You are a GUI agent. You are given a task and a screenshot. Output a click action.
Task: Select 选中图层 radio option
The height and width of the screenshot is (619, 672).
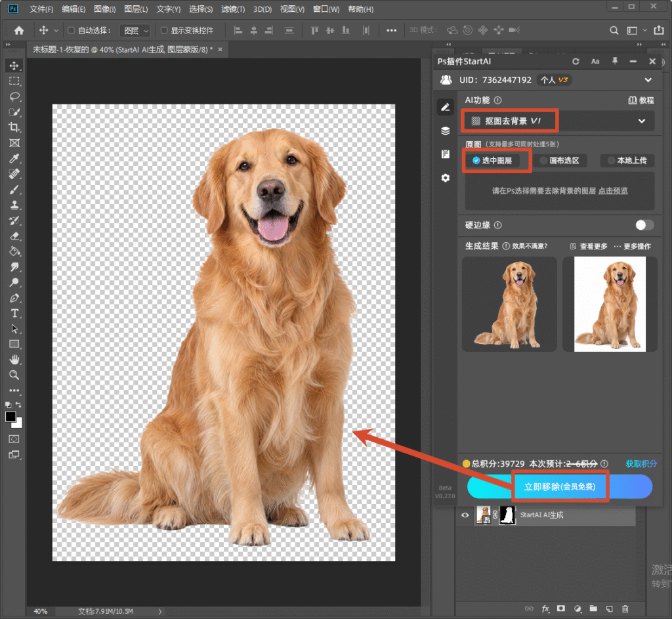[492, 160]
